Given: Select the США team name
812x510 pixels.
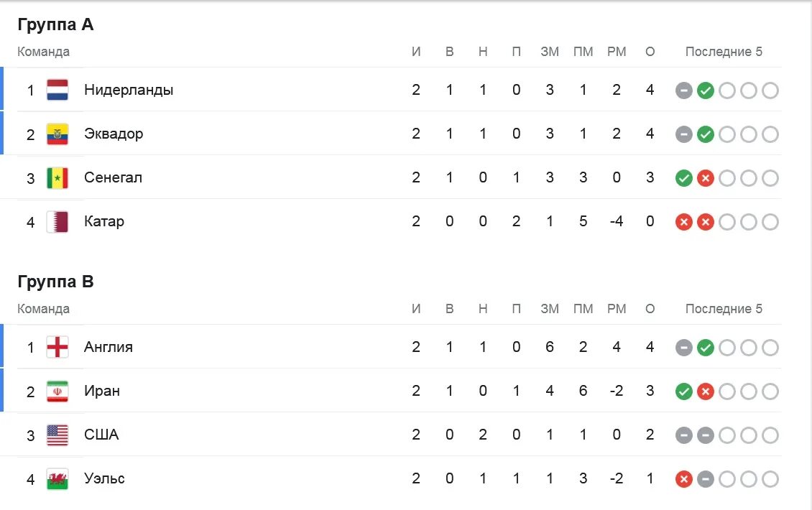Looking at the screenshot, I should 101,435.
